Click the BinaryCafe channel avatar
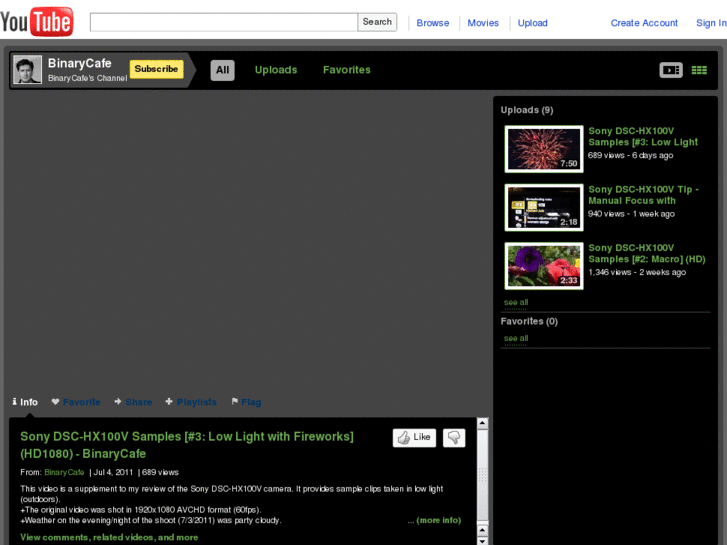 (27, 70)
